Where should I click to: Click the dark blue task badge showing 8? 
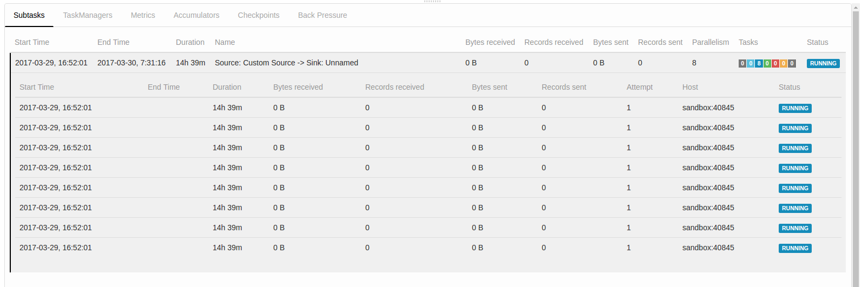[x=759, y=63]
